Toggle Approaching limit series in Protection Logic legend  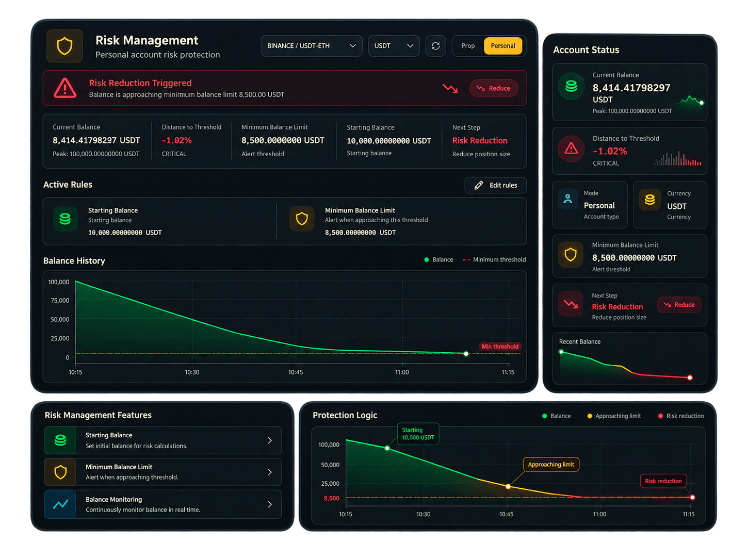[x=614, y=416]
